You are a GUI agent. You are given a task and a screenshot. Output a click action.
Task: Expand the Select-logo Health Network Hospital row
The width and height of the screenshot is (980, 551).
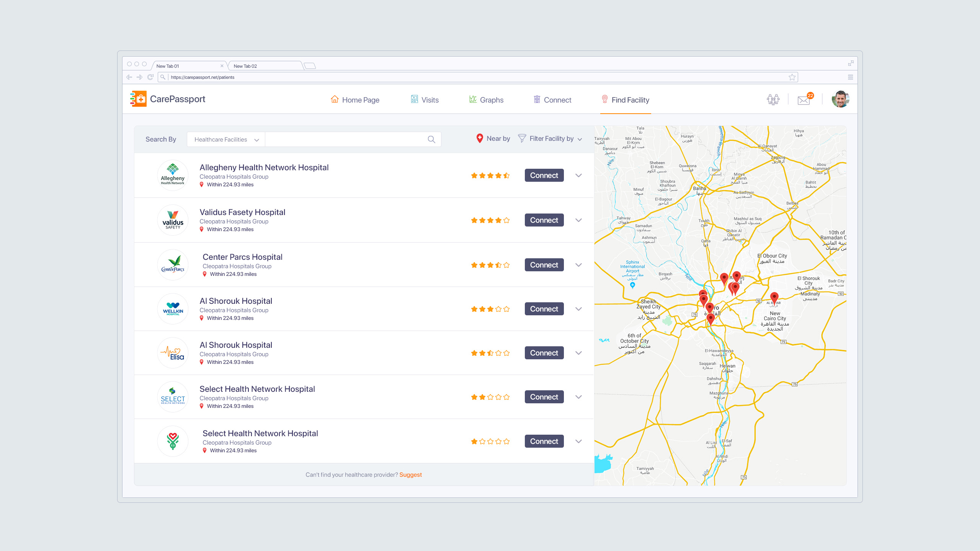point(578,397)
